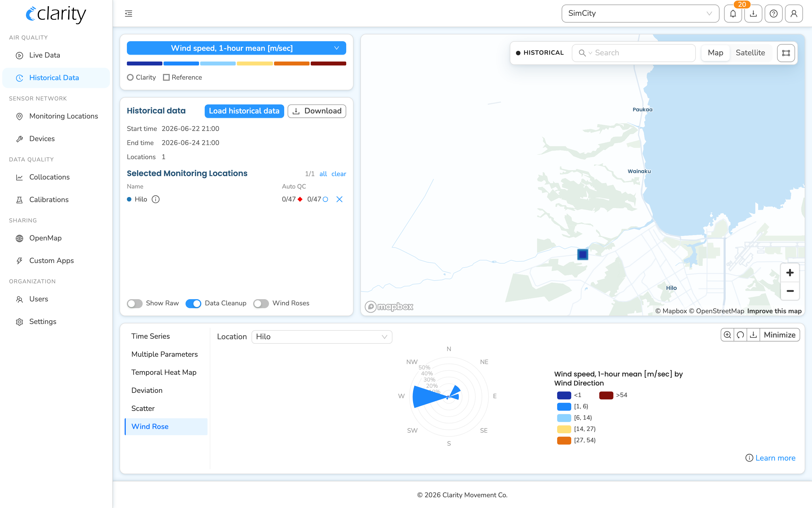Open the user profile icon
Image resolution: width=812 pixels, height=508 pixels.
coord(794,14)
